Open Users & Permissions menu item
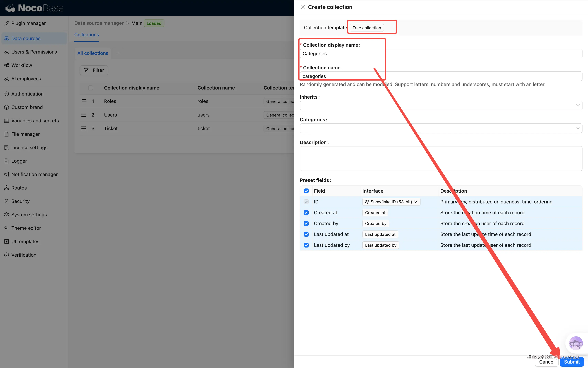 (x=34, y=52)
